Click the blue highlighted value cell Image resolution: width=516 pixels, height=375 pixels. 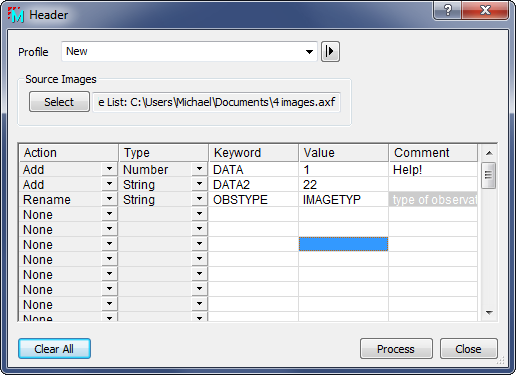tap(343, 244)
